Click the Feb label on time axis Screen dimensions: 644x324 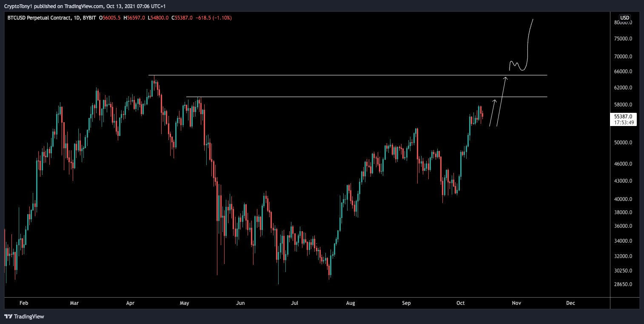point(24,303)
